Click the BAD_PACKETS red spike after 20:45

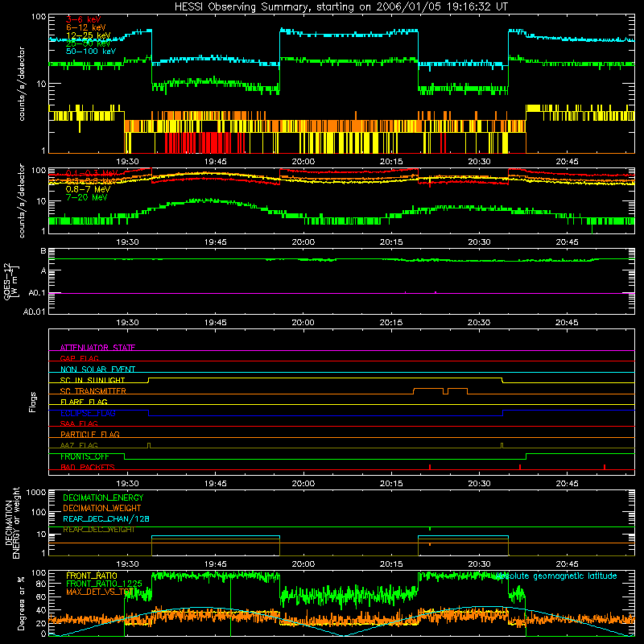coord(605,467)
